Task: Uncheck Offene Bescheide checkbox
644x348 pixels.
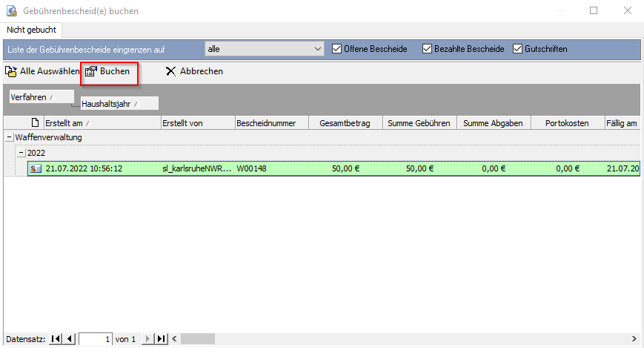Action: 337,49
